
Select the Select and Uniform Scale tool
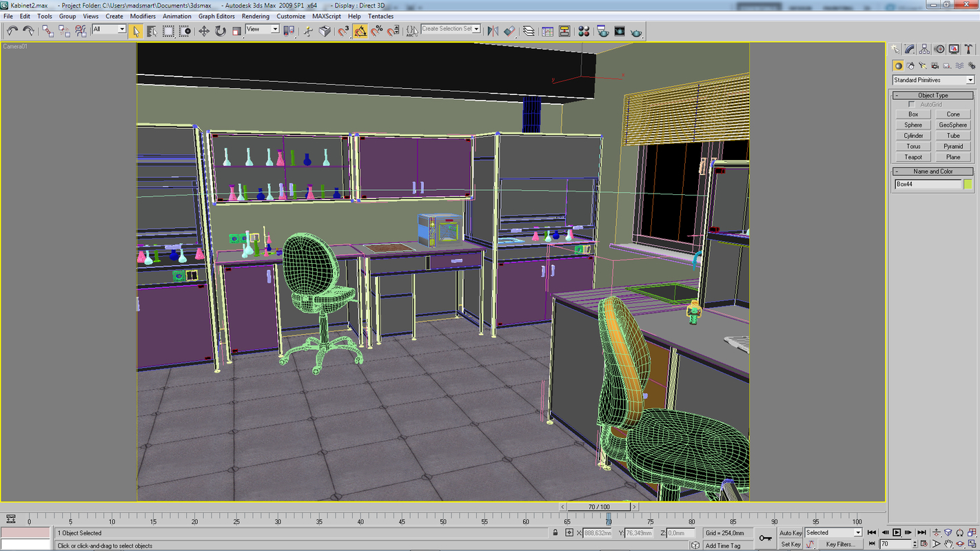[x=235, y=31]
